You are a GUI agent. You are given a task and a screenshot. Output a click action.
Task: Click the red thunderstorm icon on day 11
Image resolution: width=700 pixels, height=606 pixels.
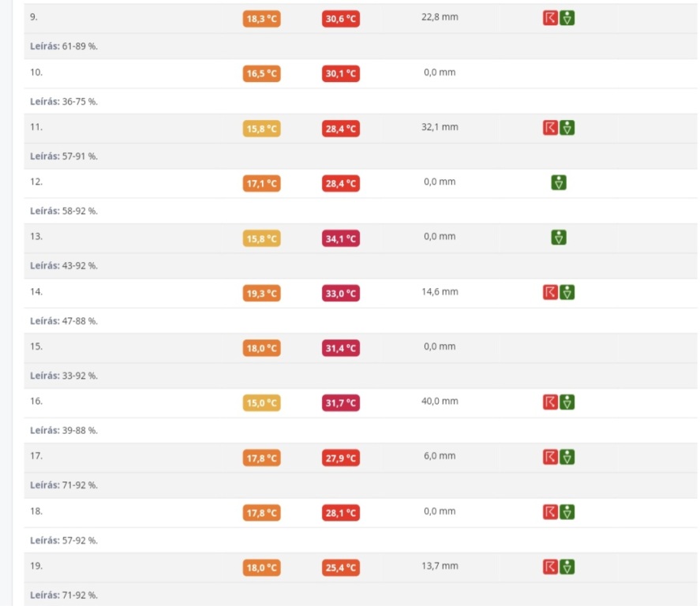click(x=550, y=128)
